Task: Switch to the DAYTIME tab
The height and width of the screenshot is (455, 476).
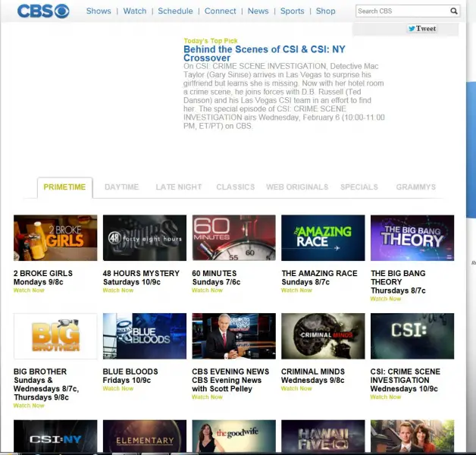Action: (x=122, y=187)
